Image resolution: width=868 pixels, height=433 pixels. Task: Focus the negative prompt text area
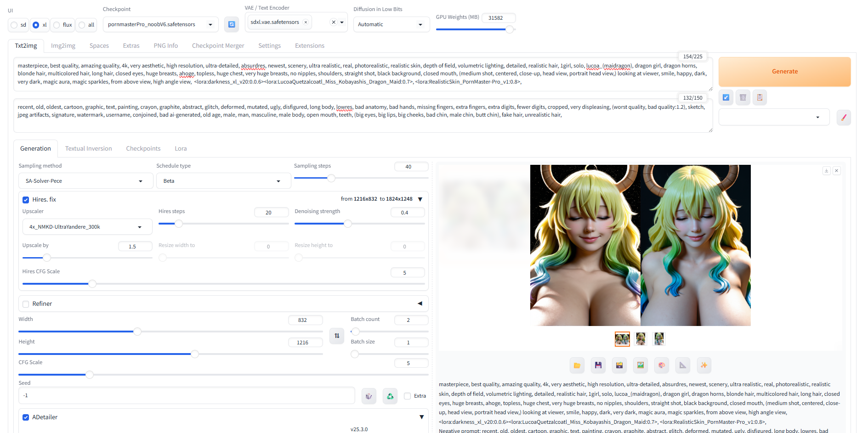coord(363,115)
